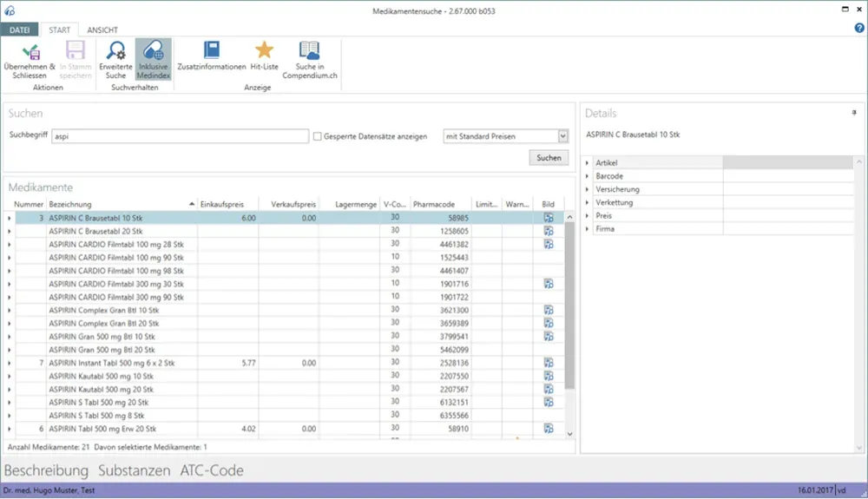
Task: Expand the Firma details section
Action: point(587,229)
